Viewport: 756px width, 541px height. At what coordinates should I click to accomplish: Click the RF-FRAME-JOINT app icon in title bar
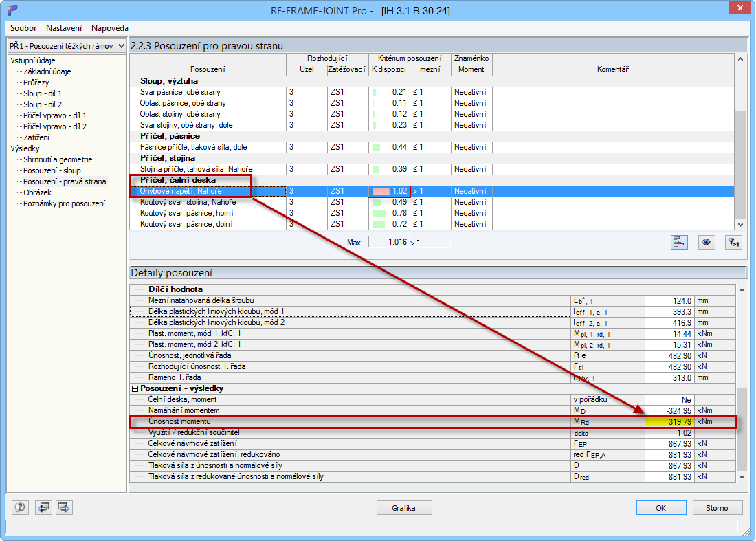pos(12,10)
